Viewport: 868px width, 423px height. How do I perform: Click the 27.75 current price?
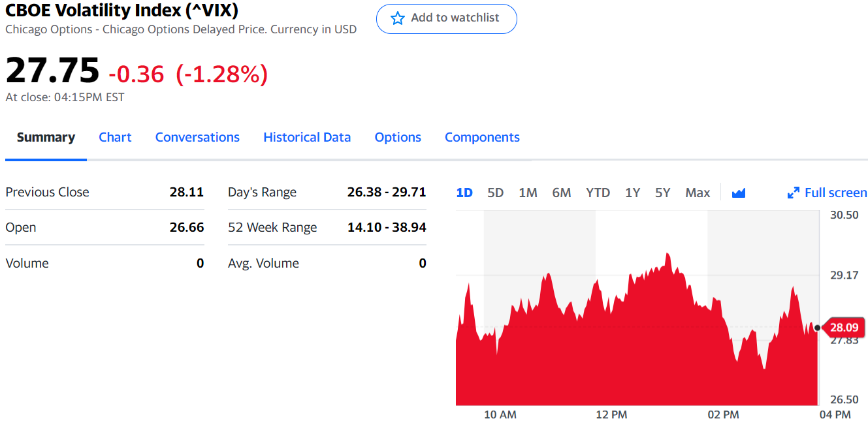click(x=52, y=70)
